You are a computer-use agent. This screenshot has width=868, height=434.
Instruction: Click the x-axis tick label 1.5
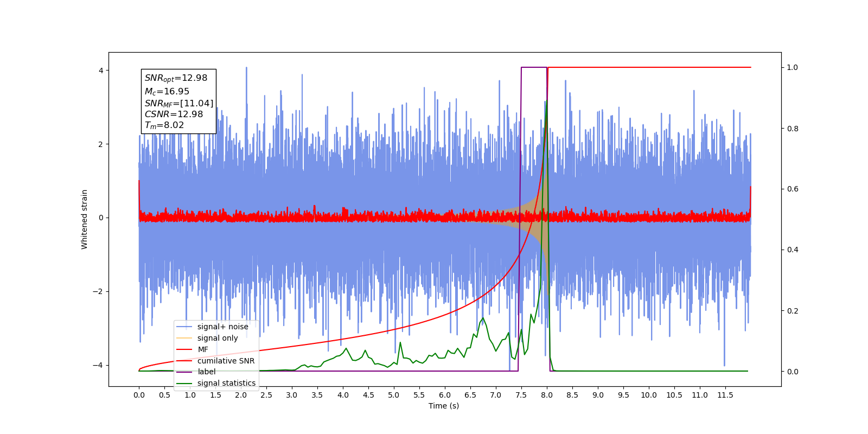[x=215, y=395]
